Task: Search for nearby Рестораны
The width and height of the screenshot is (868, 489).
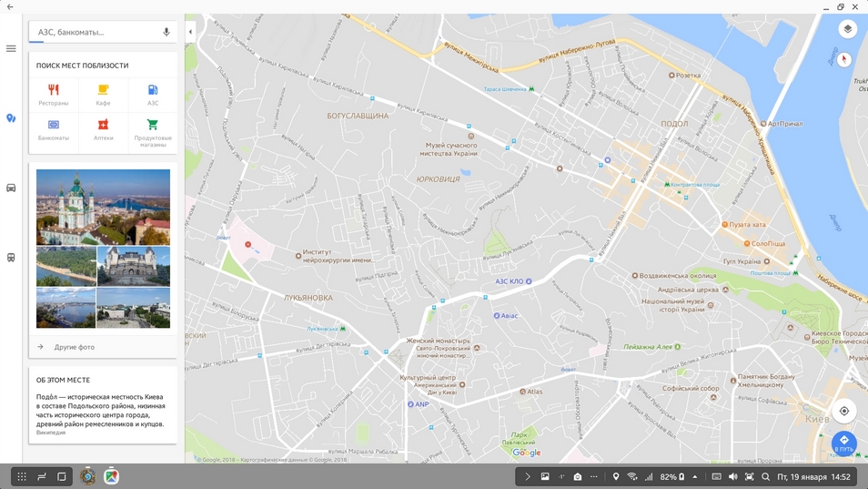Action: coord(54,95)
